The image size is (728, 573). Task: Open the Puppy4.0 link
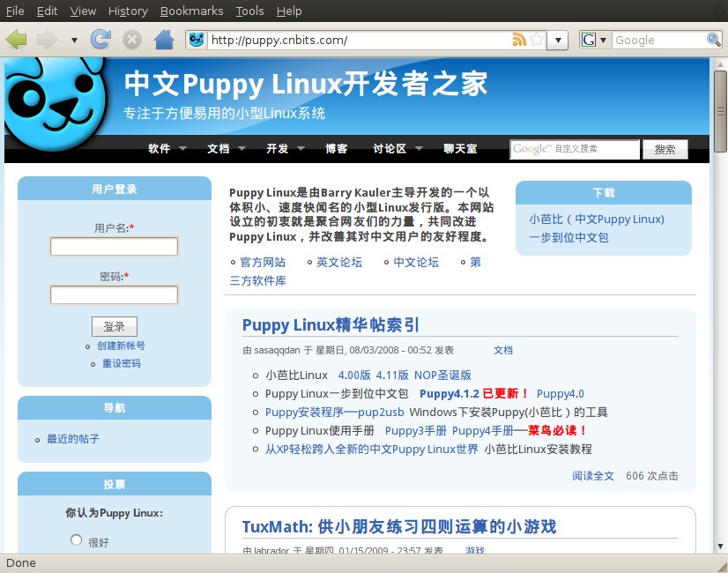pyautogui.click(x=561, y=394)
